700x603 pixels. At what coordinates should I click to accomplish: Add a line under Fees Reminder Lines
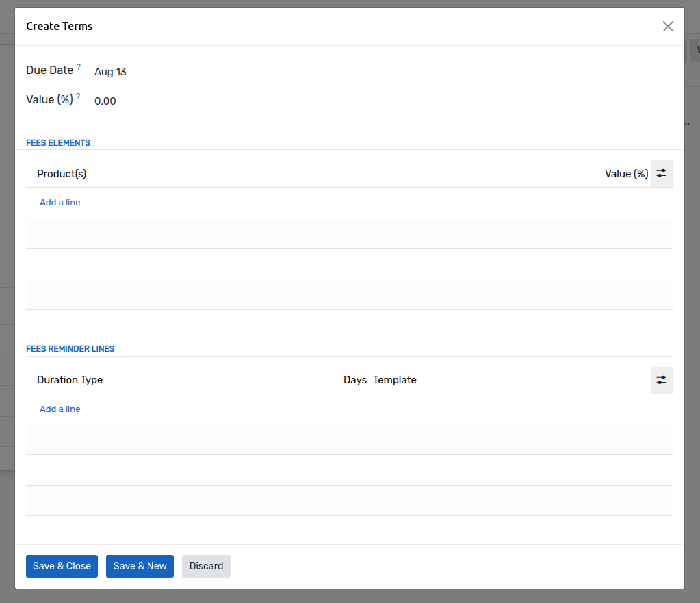click(60, 409)
